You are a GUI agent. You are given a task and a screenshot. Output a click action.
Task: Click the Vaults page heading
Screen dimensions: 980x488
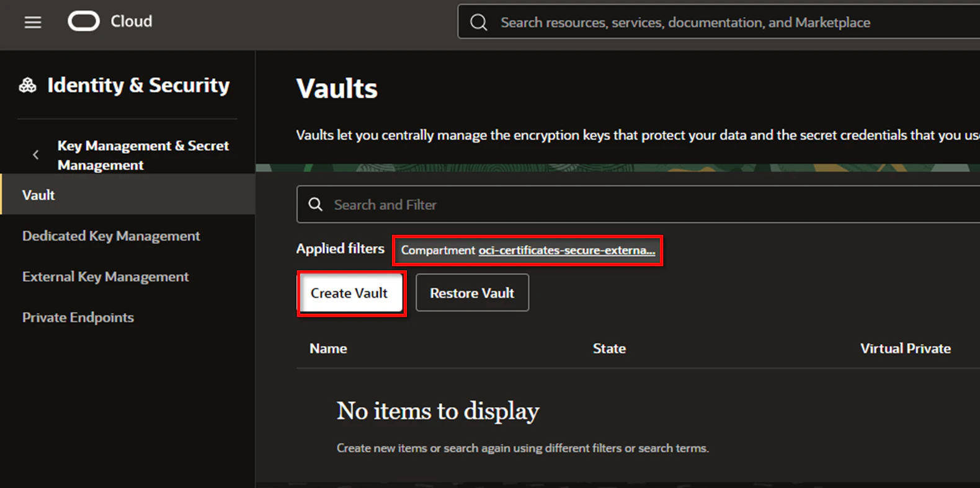[337, 89]
